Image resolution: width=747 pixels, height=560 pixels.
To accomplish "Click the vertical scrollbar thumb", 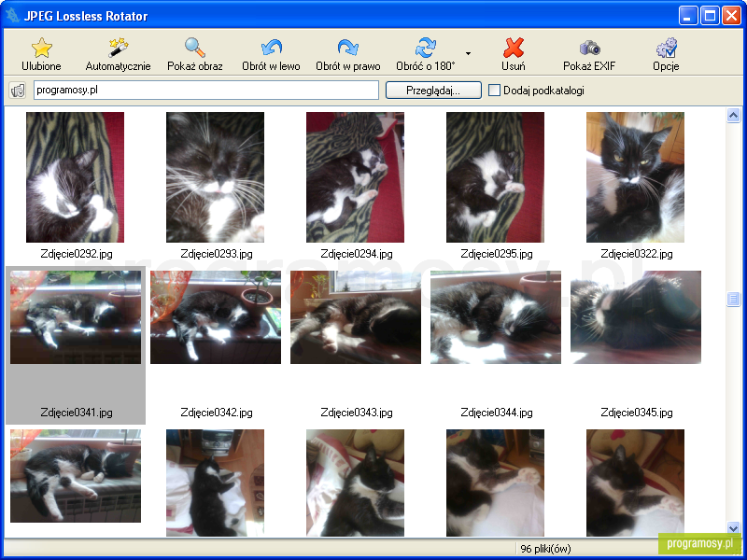I will [x=733, y=299].
